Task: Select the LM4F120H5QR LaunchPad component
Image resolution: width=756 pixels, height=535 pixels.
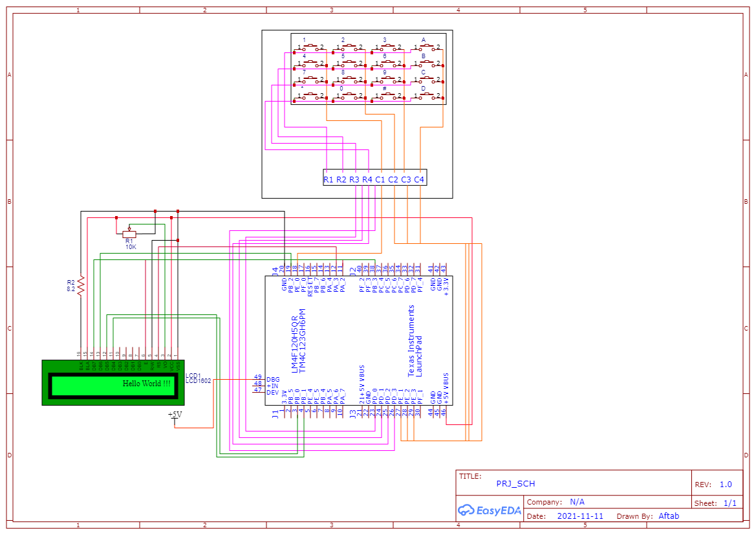Action: (x=359, y=340)
